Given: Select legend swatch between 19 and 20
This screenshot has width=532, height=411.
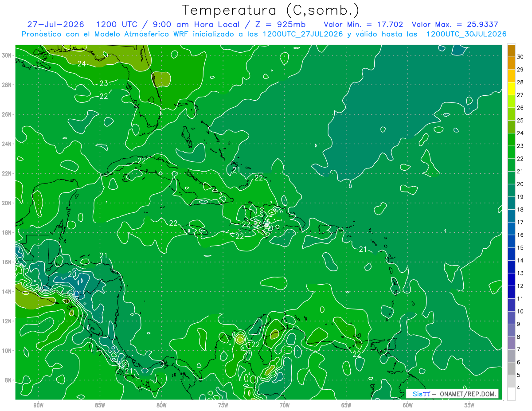Looking at the screenshot, I should coord(511,191).
